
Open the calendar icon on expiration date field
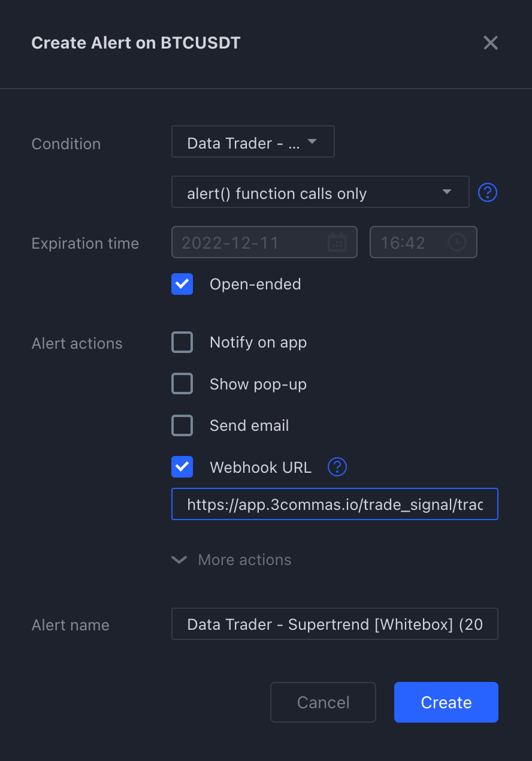click(x=338, y=242)
